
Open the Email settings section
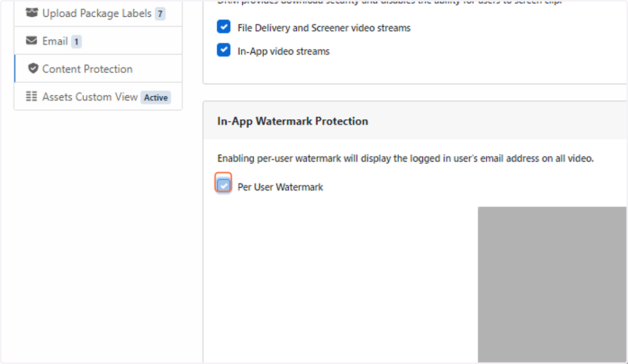click(x=98, y=41)
